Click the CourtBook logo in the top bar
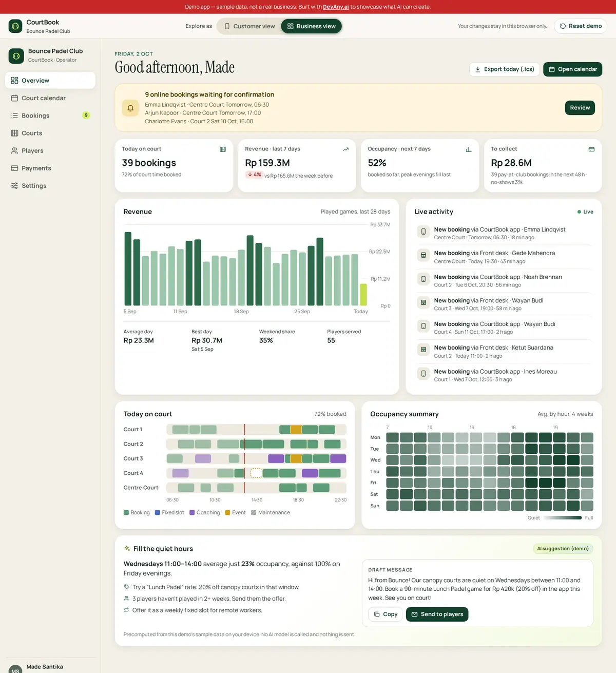Image resolution: width=616 pixels, height=673 pixels. click(x=15, y=26)
